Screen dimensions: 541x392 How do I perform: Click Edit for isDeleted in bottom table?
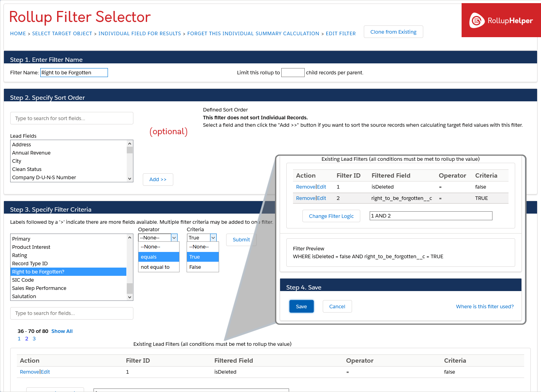coord(45,372)
